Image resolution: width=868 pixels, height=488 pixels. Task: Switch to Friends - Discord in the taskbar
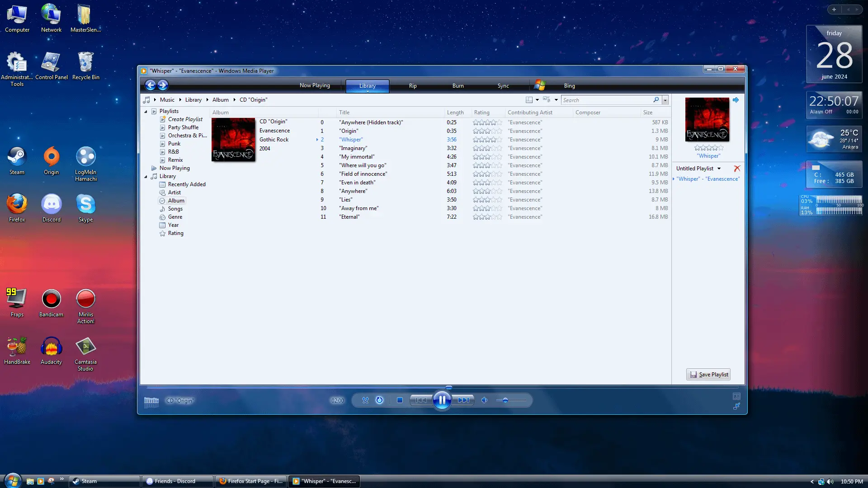(x=177, y=481)
